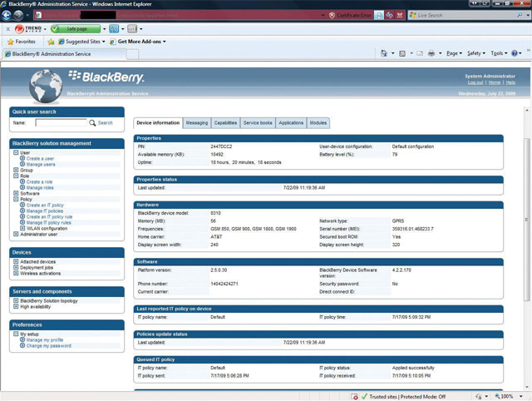Viewport: 532px width, 401px height.
Task: Expand the Administrator user node
Action: pos(16,234)
